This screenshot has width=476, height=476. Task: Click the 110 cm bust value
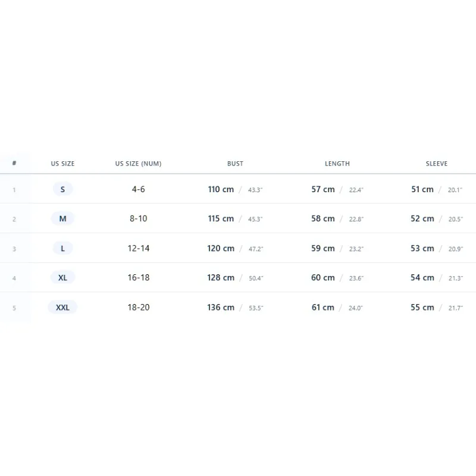[x=221, y=189]
